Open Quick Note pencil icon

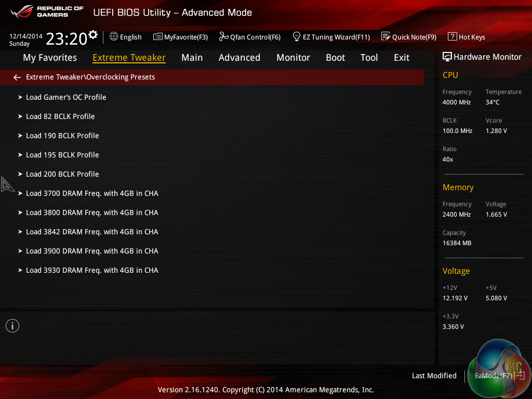point(386,36)
